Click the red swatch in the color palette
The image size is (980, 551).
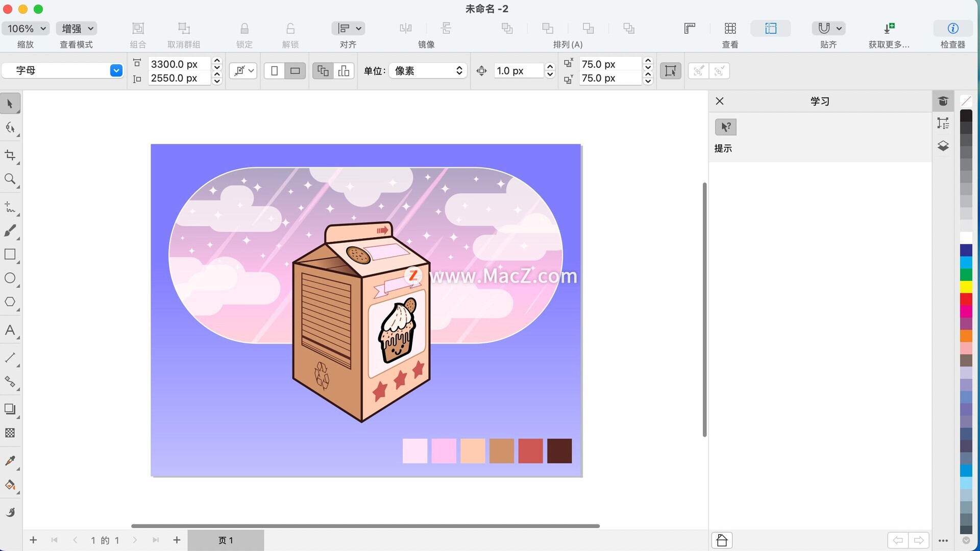[x=966, y=299]
